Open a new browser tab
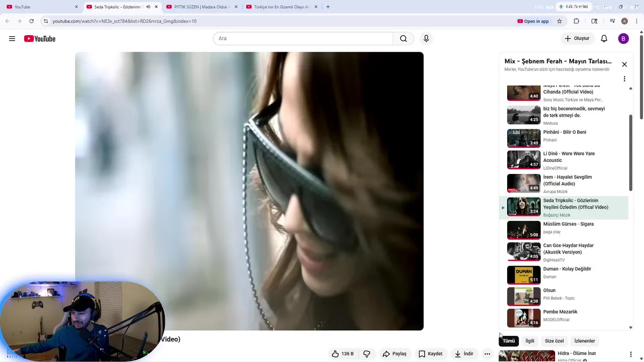Screen dimensions: 644x362 [x=328, y=7]
